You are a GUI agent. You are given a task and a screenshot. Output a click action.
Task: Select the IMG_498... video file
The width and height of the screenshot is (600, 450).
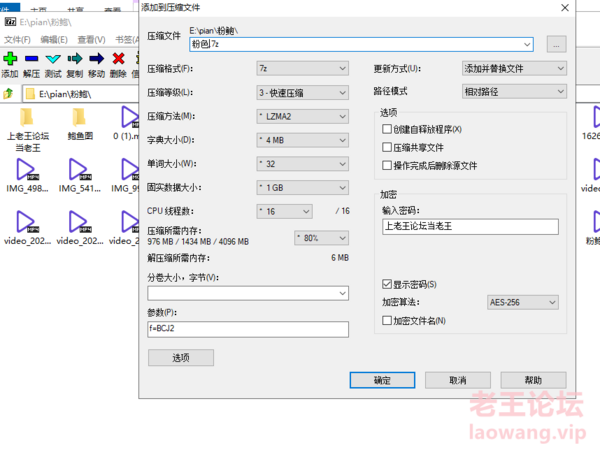(x=27, y=176)
